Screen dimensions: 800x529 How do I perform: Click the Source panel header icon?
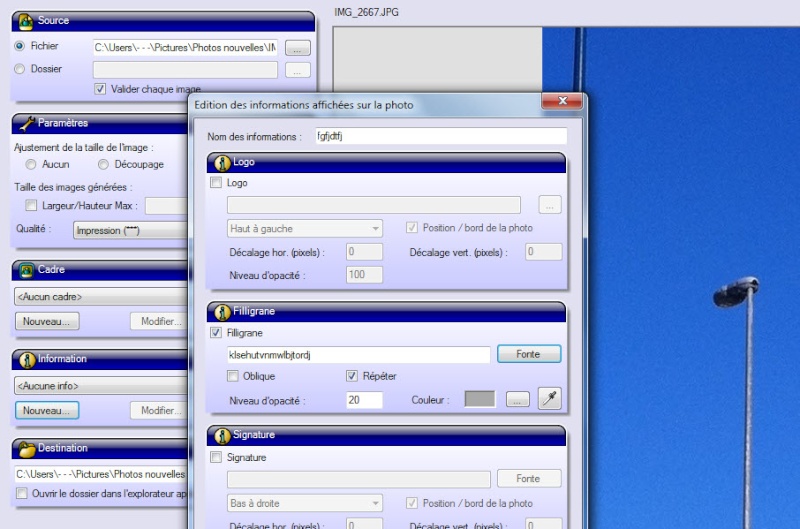click(x=26, y=21)
